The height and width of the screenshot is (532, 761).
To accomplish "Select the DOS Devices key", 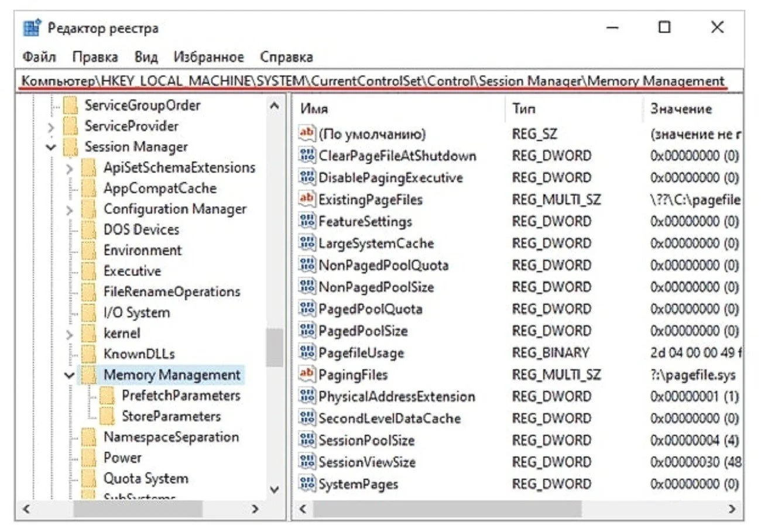I will [x=141, y=229].
